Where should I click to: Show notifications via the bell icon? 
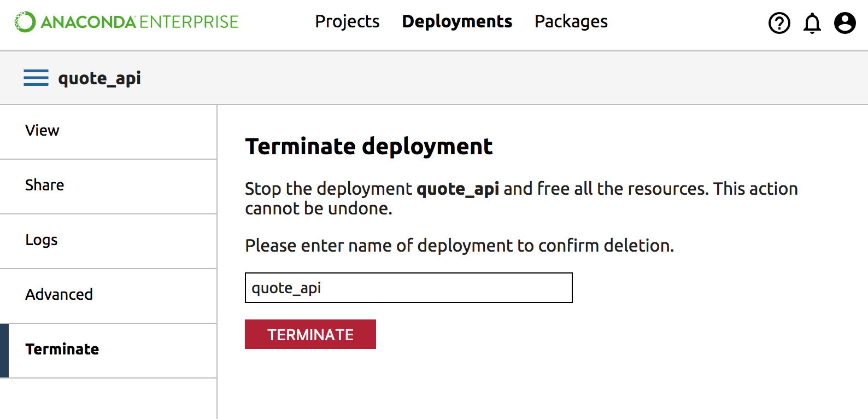click(812, 23)
